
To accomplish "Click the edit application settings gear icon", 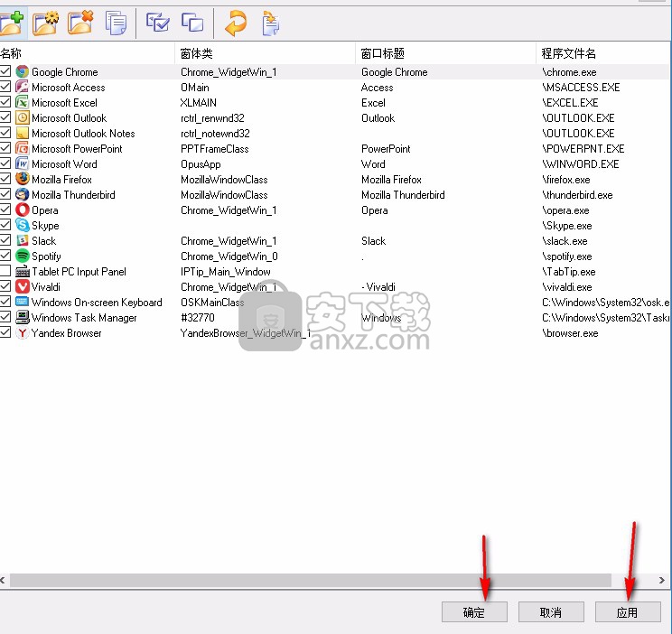I will tap(45, 23).
